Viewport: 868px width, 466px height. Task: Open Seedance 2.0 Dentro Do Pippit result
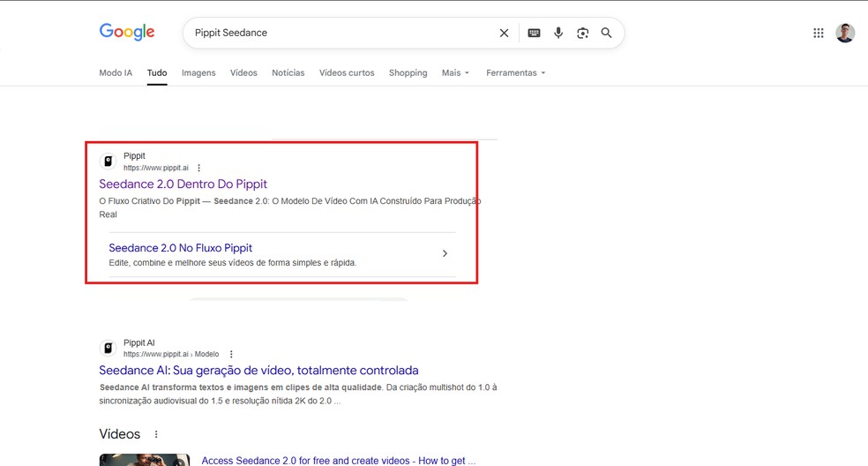[183, 184]
